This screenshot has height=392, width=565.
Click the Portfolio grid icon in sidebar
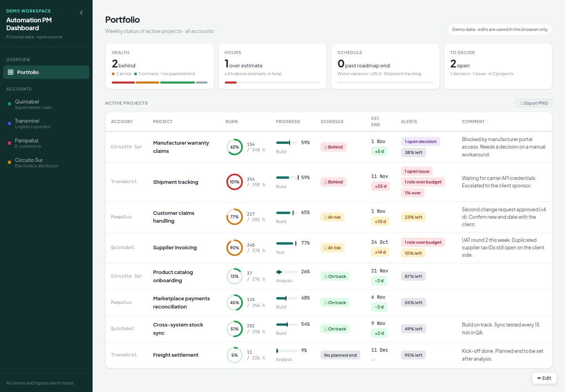11,72
